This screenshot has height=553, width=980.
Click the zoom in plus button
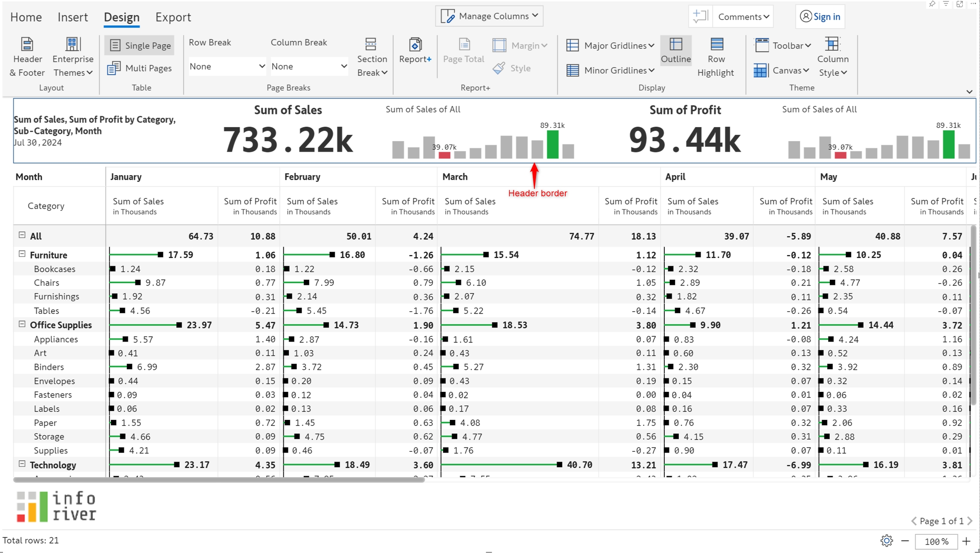[966, 541]
